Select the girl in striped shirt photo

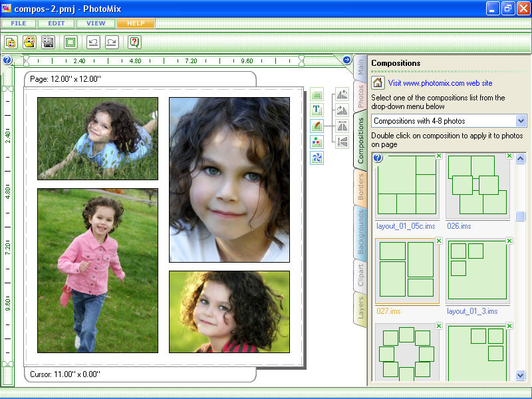point(229,312)
